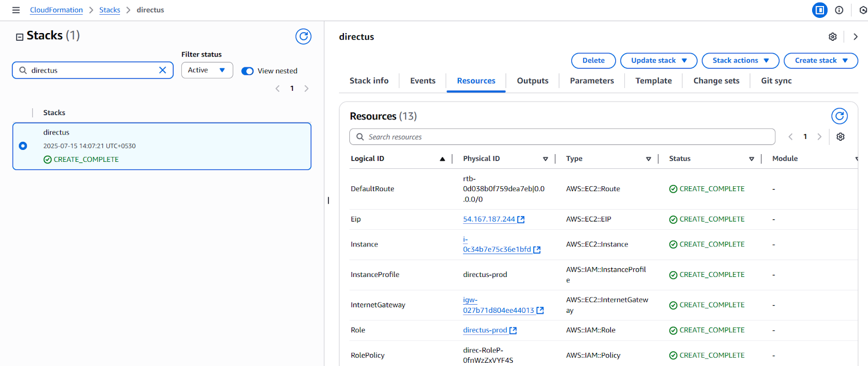Image resolution: width=868 pixels, height=366 pixels.
Task: Open Create stack dropdown
Action: coord(821,60)
